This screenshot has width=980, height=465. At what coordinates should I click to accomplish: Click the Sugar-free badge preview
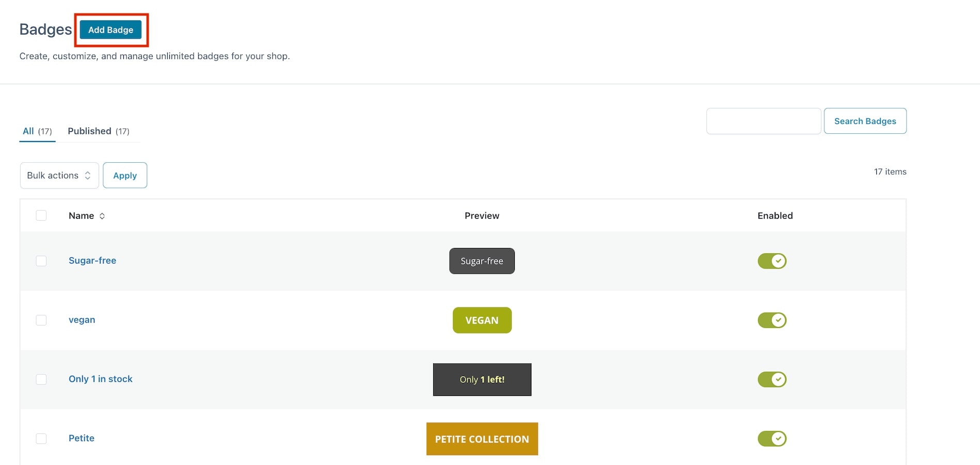482,261
